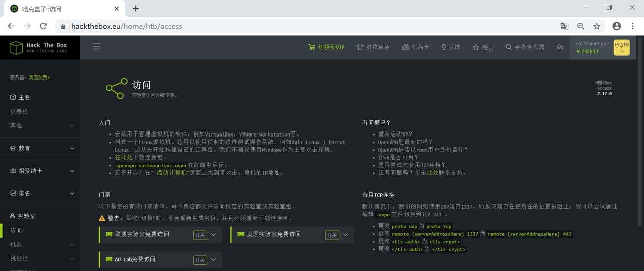Click the 美国实验室 ticket card icon
This screenshot has height=271, width=644.
click(241, 234)
